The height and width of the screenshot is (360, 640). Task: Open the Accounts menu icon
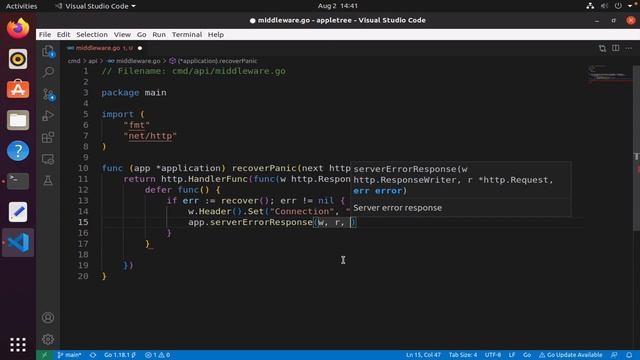coord(48,318)
